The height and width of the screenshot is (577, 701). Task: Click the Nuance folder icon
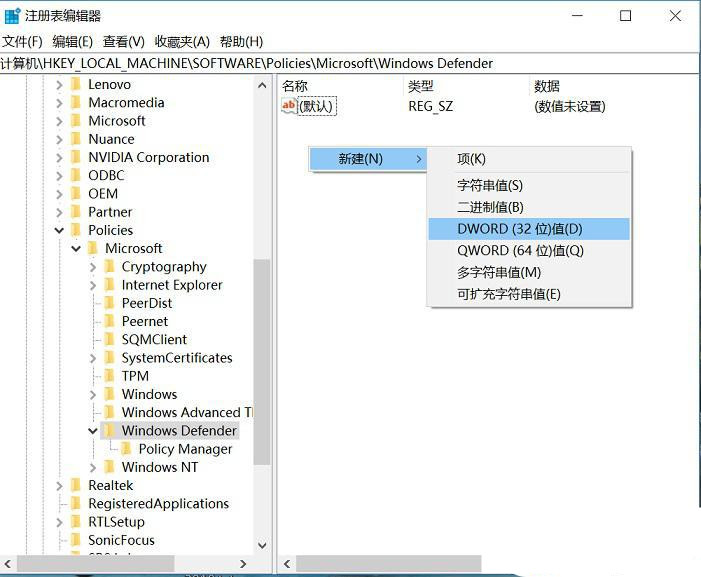(x=76, y=139)
